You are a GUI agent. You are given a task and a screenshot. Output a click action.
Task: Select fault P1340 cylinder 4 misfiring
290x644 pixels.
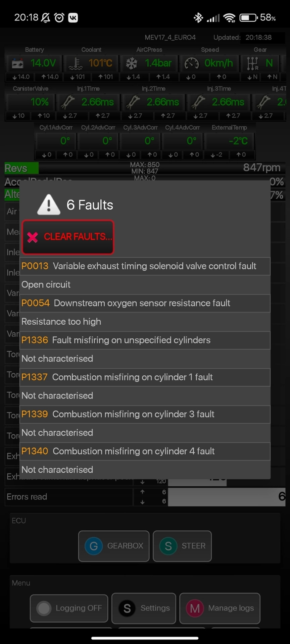click(145, 451)
